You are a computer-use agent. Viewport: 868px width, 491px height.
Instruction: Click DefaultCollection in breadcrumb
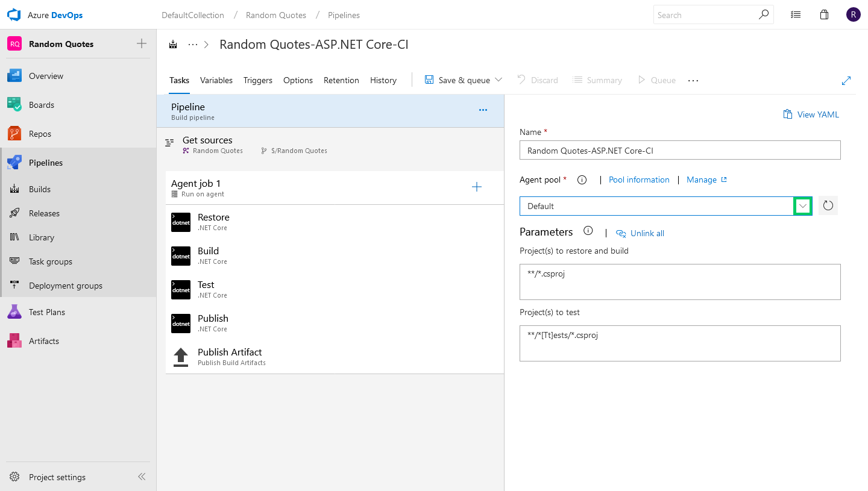[x=193, y=15]
